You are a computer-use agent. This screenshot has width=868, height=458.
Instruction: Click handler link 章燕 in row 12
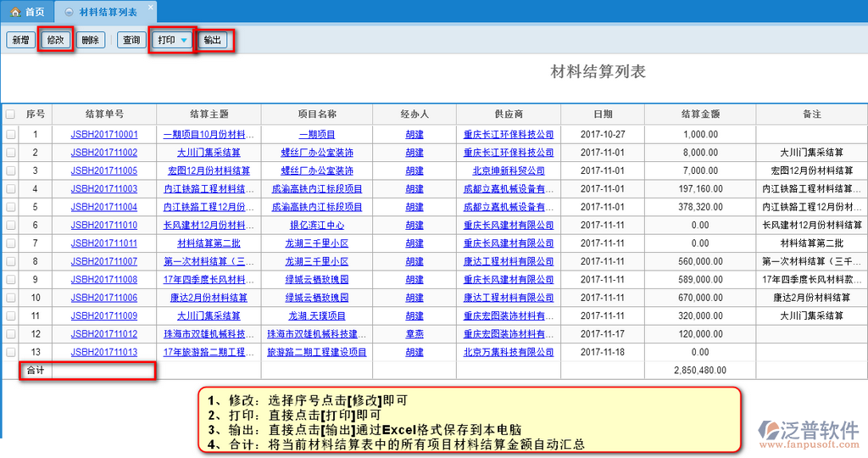(415, 334)
